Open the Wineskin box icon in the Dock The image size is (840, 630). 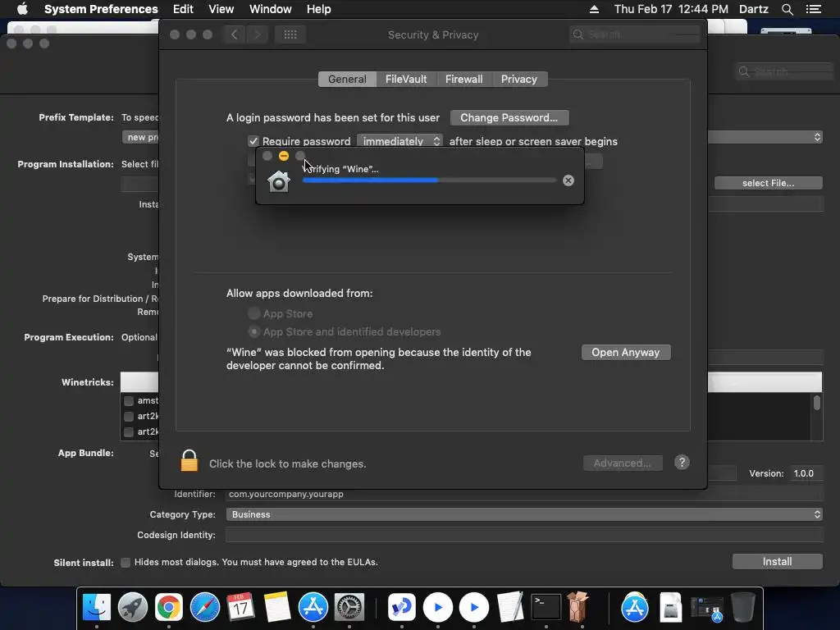pyautogui.click(x=578, y=606)
